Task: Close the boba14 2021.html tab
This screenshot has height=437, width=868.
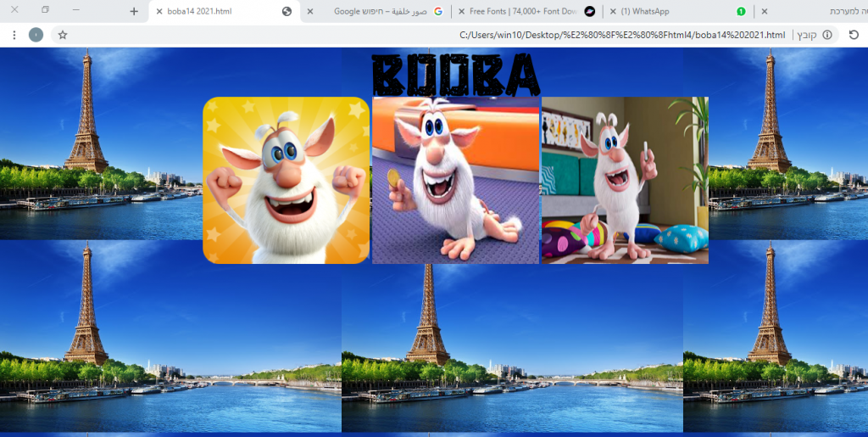Action: click(159, 12)
